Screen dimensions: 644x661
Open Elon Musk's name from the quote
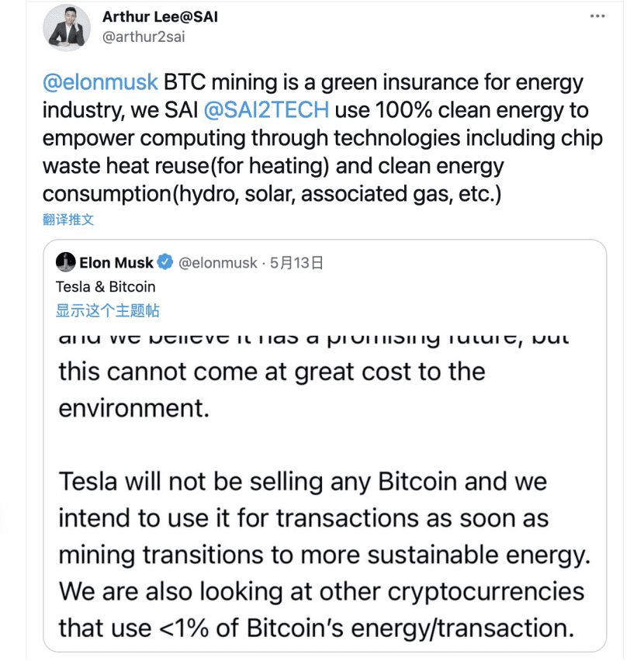tap(116, 263)
